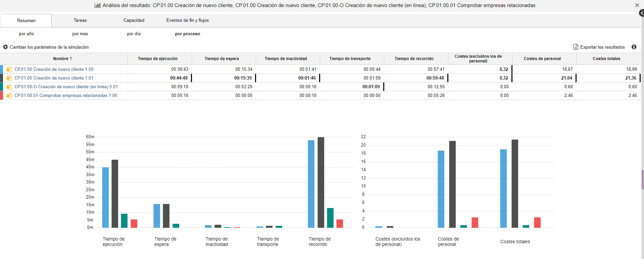Open Eventos de fin y flujos tab

[188, 20]
